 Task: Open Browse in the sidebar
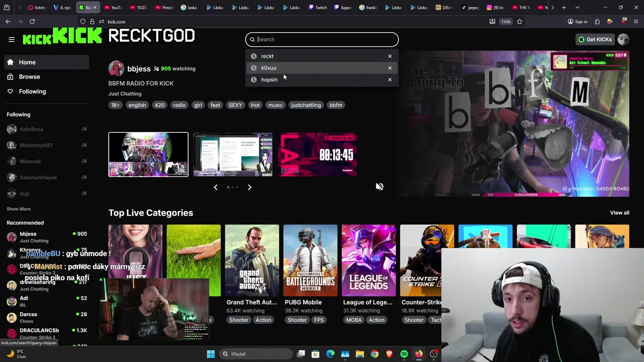tap(47, 77)
